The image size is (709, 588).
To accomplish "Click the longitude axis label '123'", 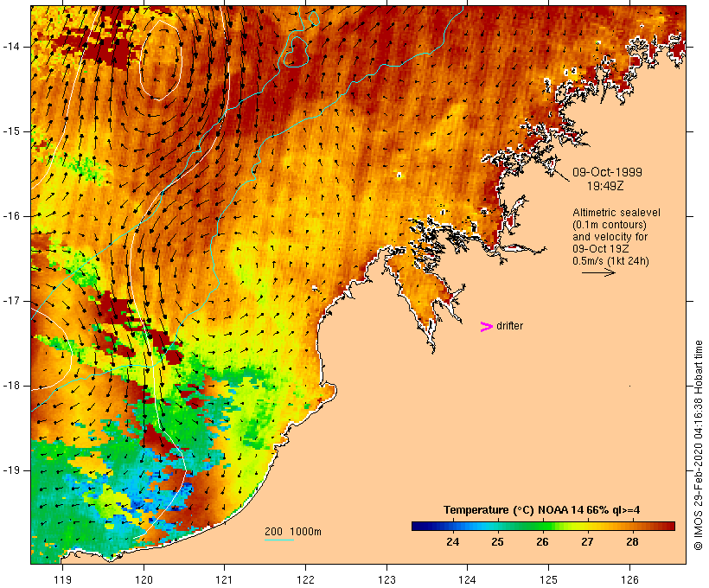I will (x=386, y=580).
